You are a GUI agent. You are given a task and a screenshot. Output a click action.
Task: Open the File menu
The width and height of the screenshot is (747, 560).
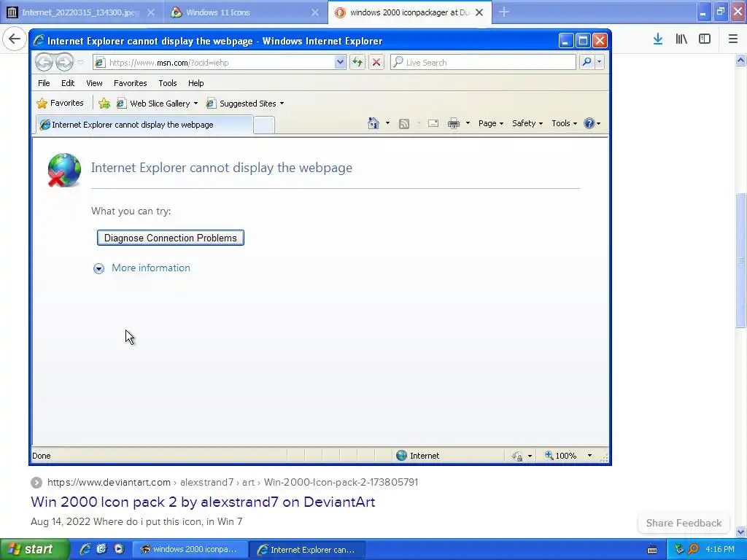(44, 83)
